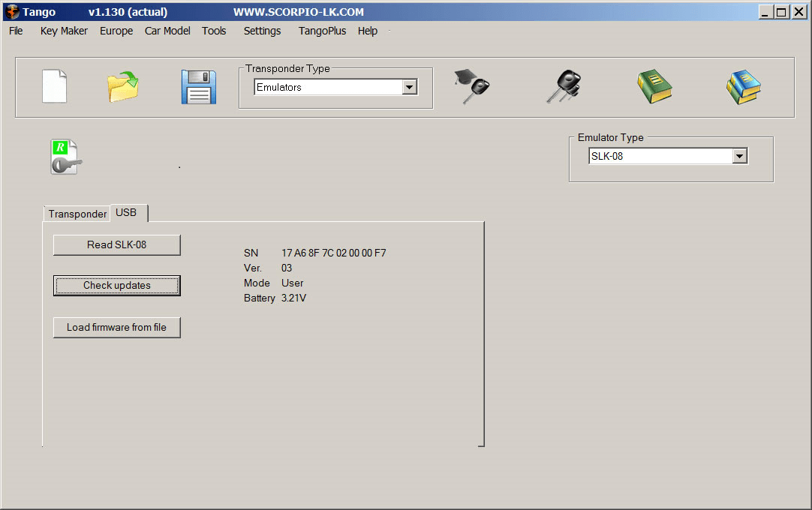Click the Ver. value 03
The height and width of the screenshot is (510, 812).
(x=287, y=268)
